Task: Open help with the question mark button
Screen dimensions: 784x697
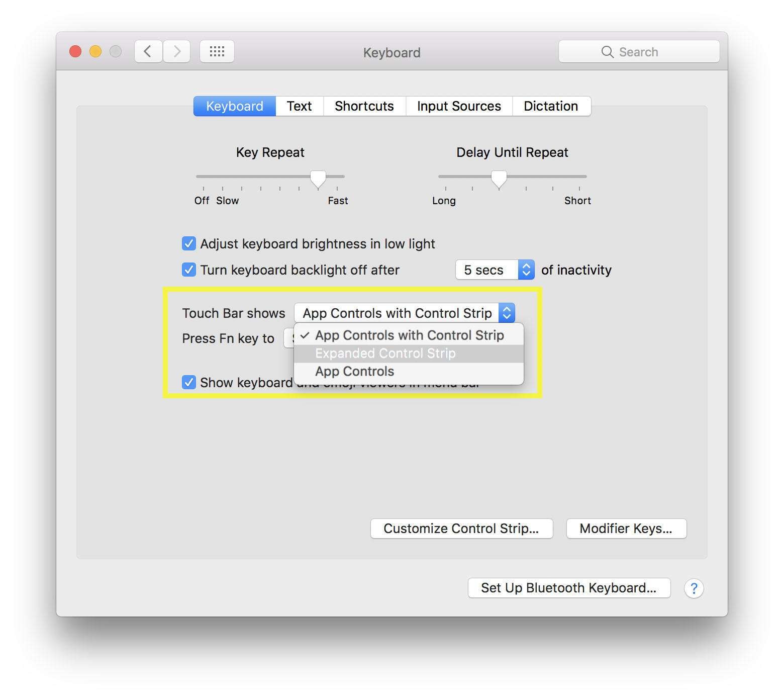Action: click(x=694, y=588)
